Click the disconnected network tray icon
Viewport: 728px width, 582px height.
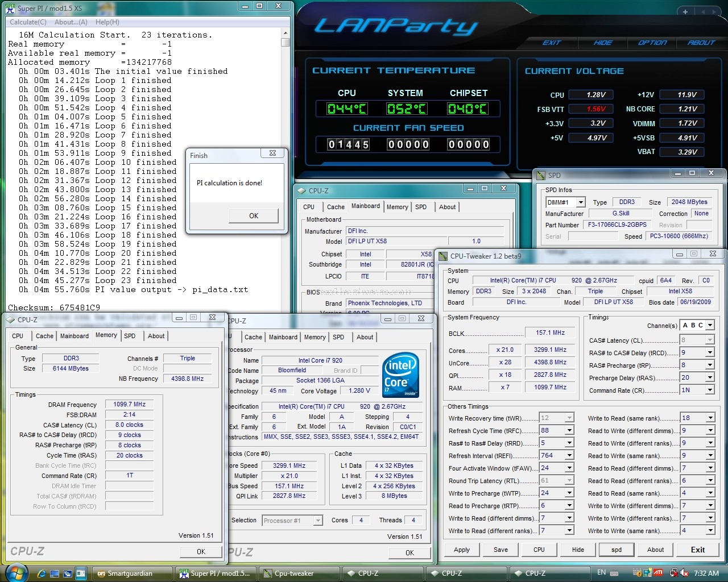click(x=673, y=573)
